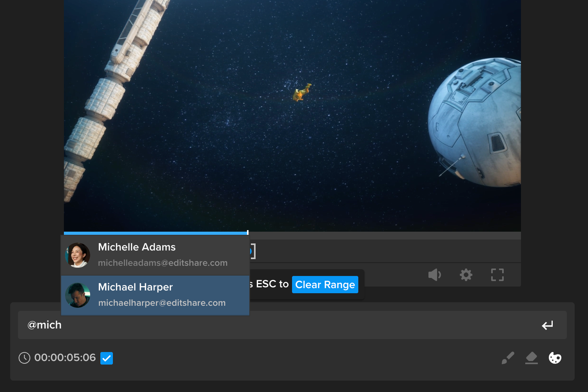Open the video player settings gear

pyautogui.click(x=466, y=275)
